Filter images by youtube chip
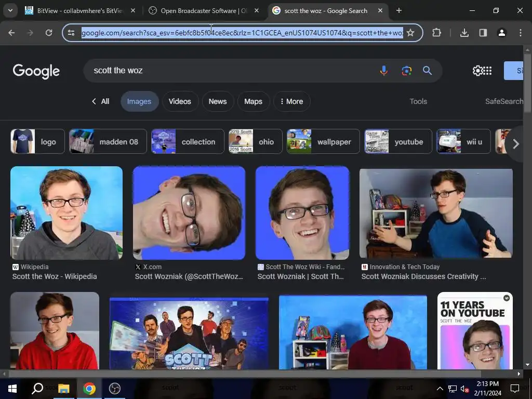532x399 pixels. 398,141
